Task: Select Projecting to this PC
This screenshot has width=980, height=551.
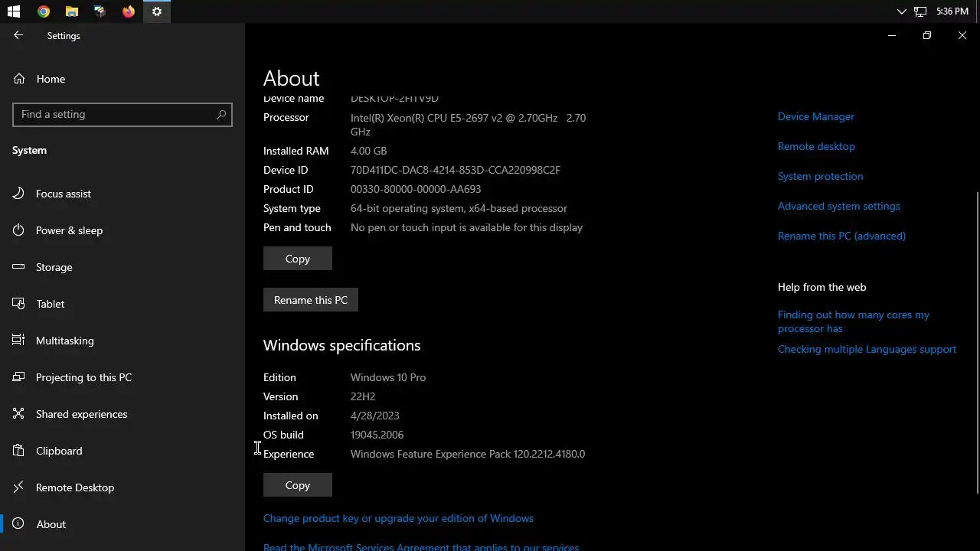Action: (122, 377)
